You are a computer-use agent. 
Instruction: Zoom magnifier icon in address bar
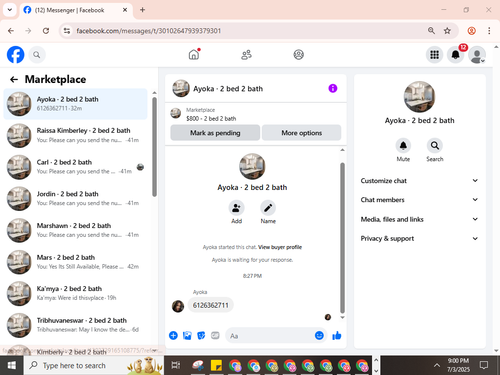click(x=431, y=31)
